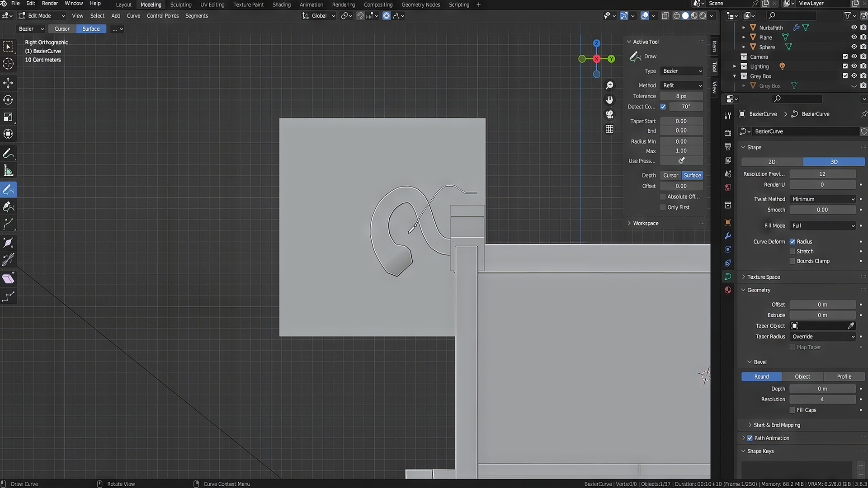Collapse the Grey Box collection in the outliner
Viewport: 868px width, 488px height.
[x=735, y=76]
